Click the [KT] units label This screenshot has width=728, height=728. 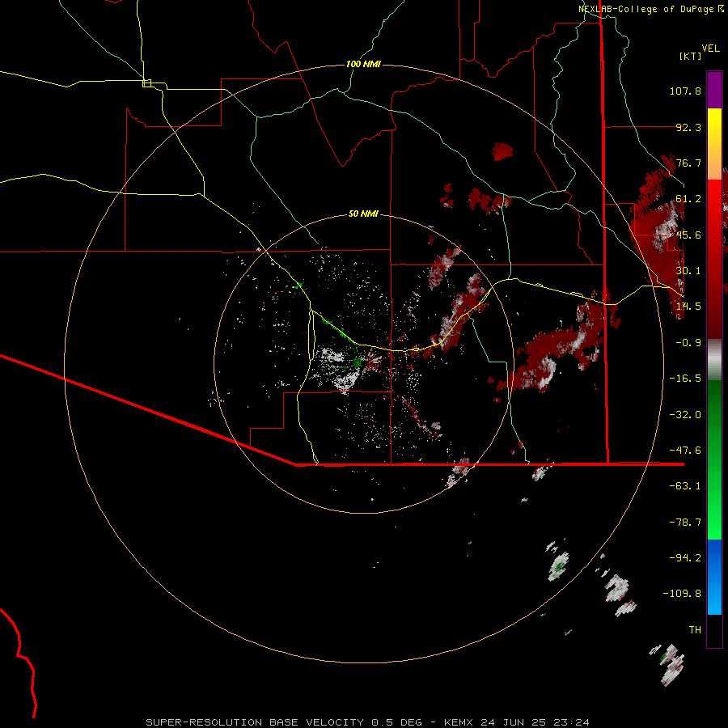pos(690,56)
